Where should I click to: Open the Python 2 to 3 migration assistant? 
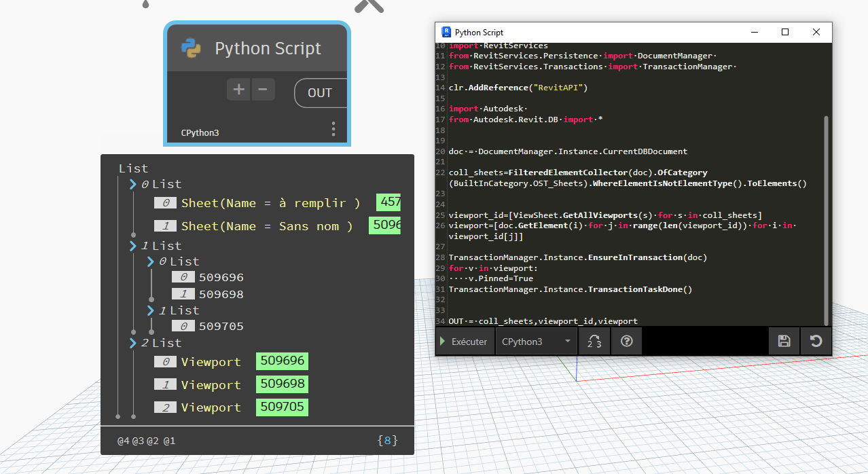594,342
